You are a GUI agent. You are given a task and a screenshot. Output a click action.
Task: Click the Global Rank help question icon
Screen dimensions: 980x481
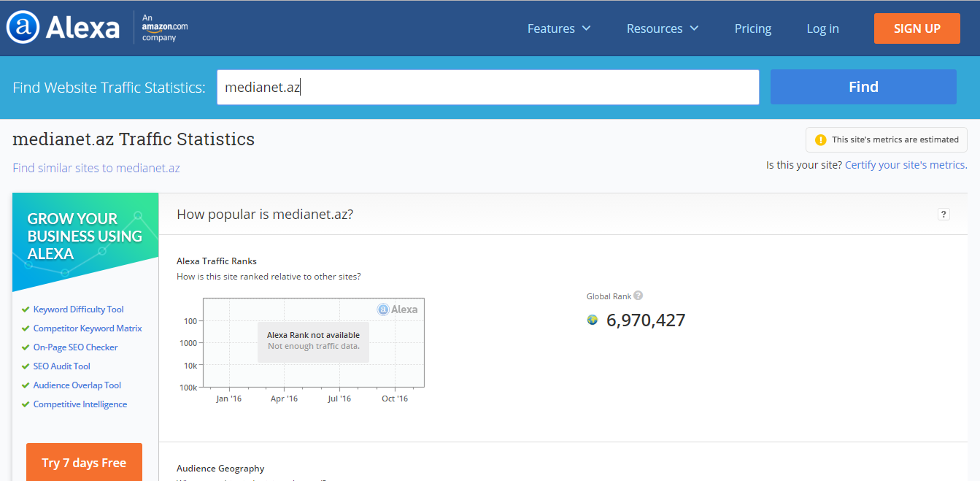[x=638, y=296]
